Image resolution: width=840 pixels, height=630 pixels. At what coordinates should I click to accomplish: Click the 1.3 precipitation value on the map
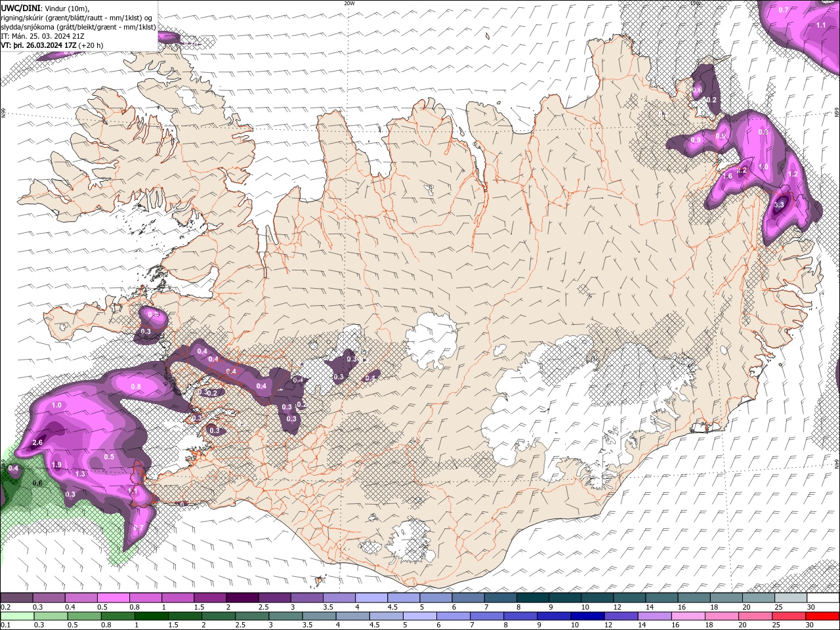click(80, 474)
